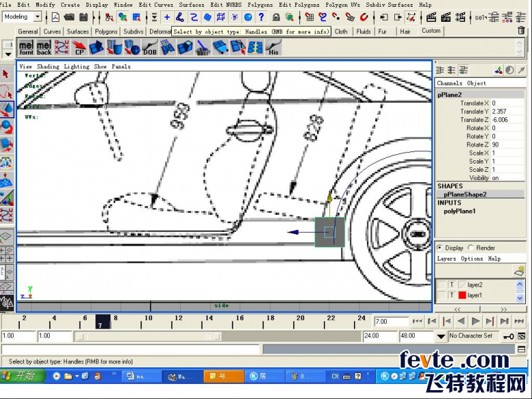This screenshot has width=532, height=399.
Task: Open the Create menu
Action: click(x=70, y=5)
